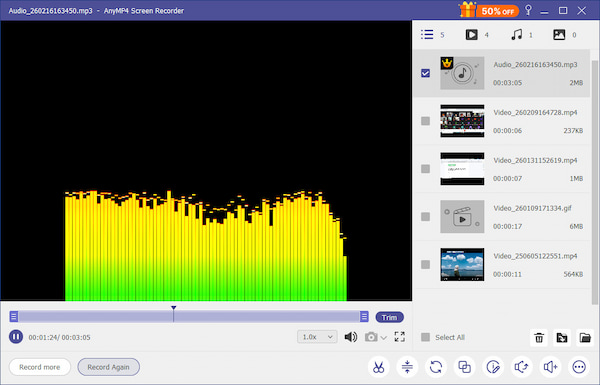Select Video_260209164728.mp4 file name text
This screenshot has height=385, width=600.
[x=535, y=113]
